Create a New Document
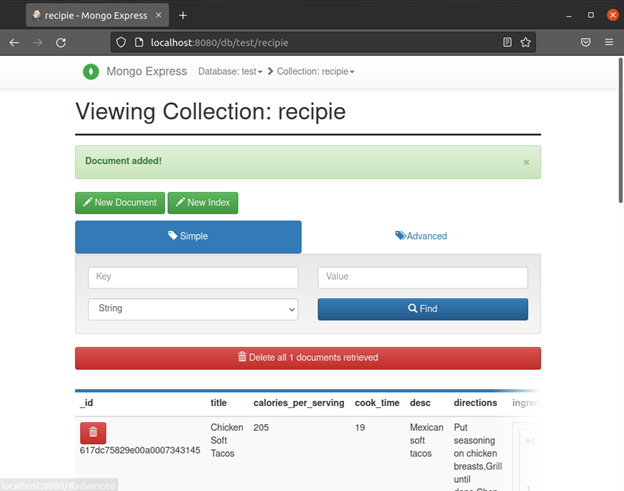Viewport: 624px width, 491px height. click(120, 203)
